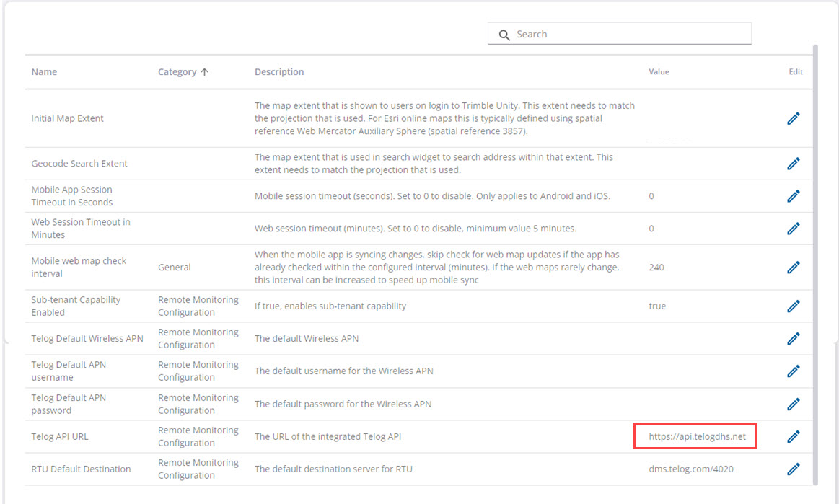The width and height of the screenshot is (839, 504).
Task: Click the Description column header
Action: [279, 72]
